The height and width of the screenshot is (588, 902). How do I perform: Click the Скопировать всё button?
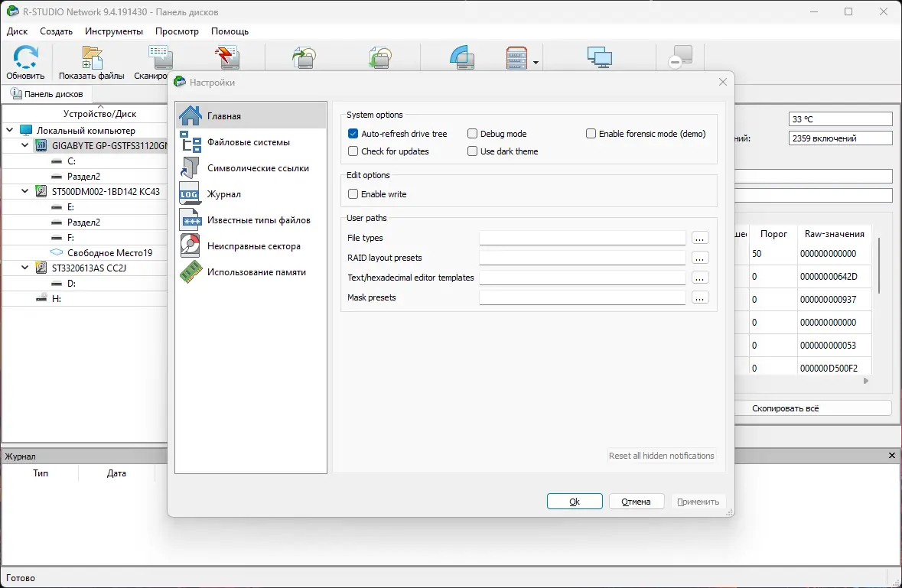point(785,408)
